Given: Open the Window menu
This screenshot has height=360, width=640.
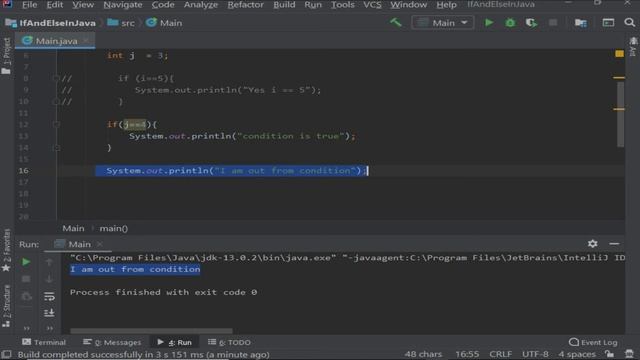Looking at the screenshot, I should tap(409, 5).
